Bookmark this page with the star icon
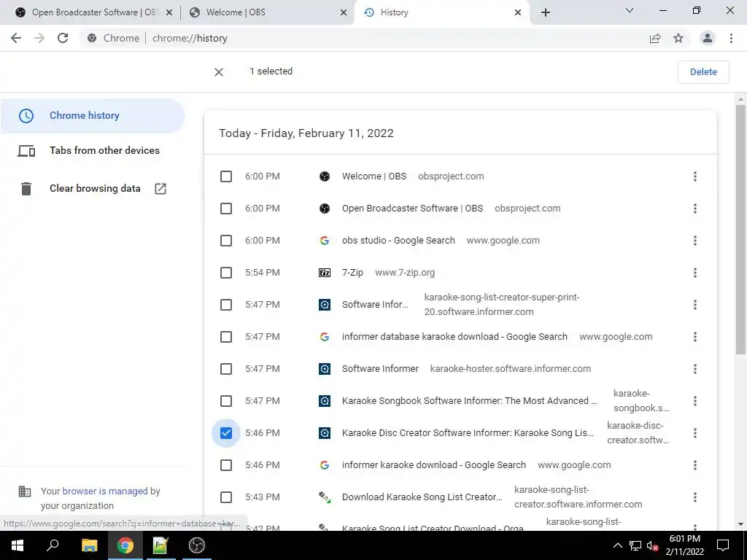The height and width of the screenshot is (560, 747). [x=678, y=38]
